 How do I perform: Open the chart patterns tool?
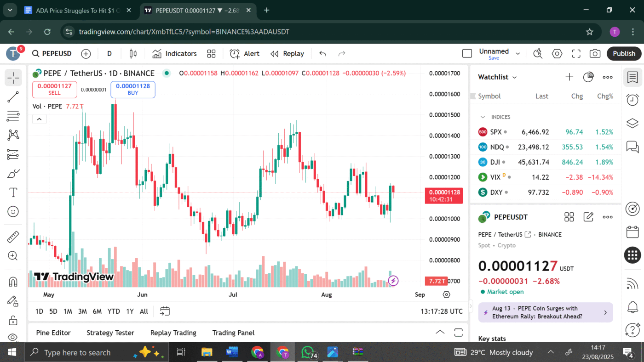point(13,135)
